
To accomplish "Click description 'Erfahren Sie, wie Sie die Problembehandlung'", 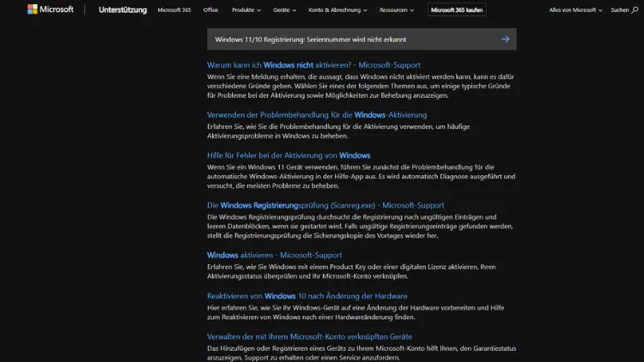I will (338, 131).
